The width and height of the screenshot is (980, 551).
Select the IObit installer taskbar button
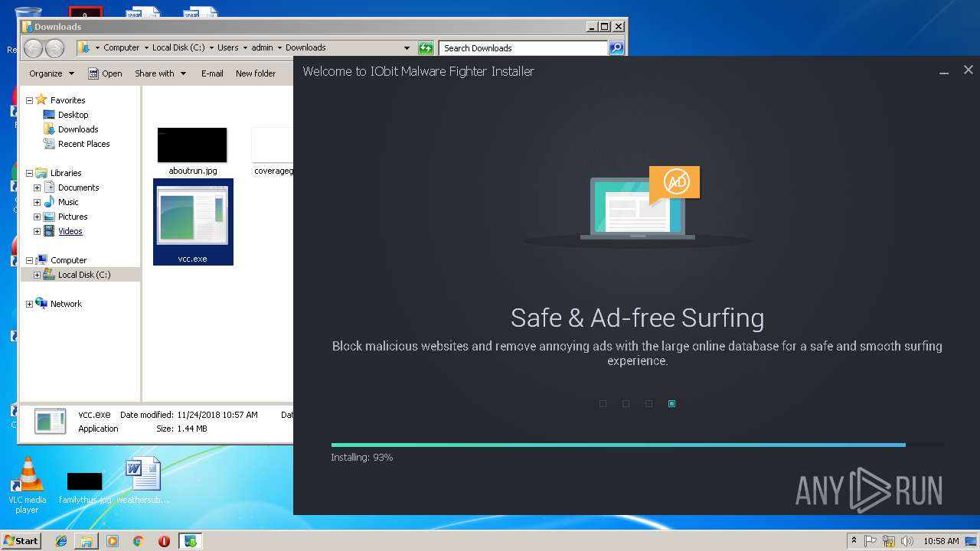point(190,541)
